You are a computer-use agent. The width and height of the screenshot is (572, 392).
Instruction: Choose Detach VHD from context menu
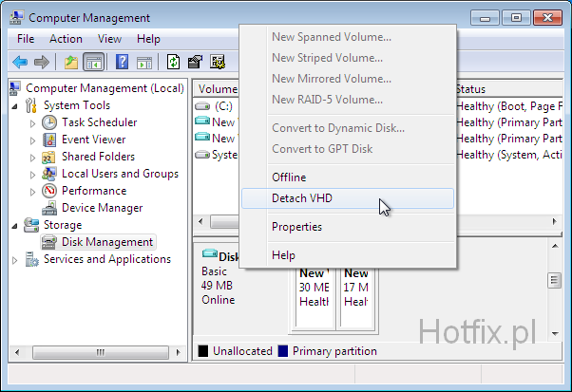click(x=302, y=198)
